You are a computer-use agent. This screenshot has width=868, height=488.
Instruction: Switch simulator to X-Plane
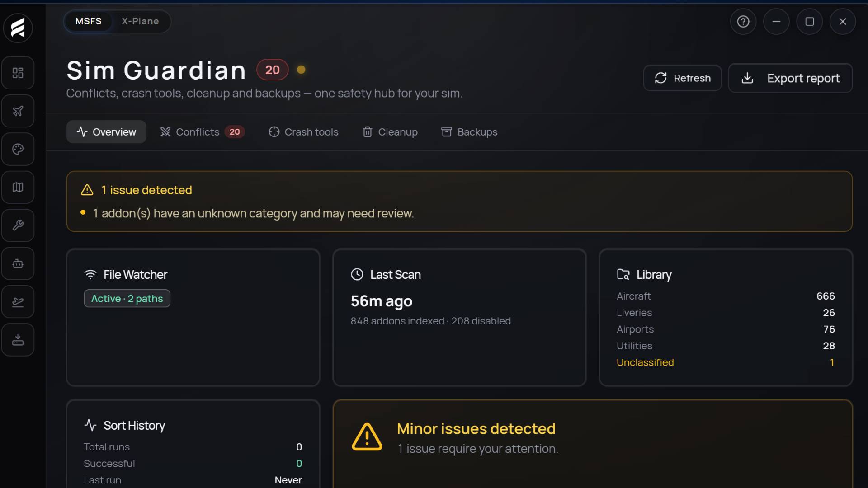(x=140, y=21)
